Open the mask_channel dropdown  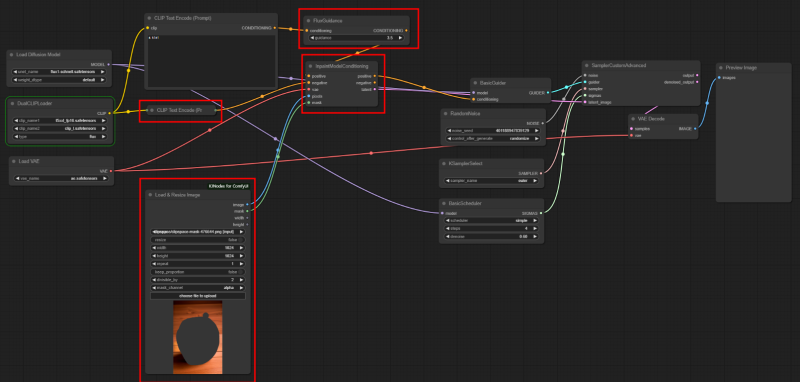(x=198, y=288)
